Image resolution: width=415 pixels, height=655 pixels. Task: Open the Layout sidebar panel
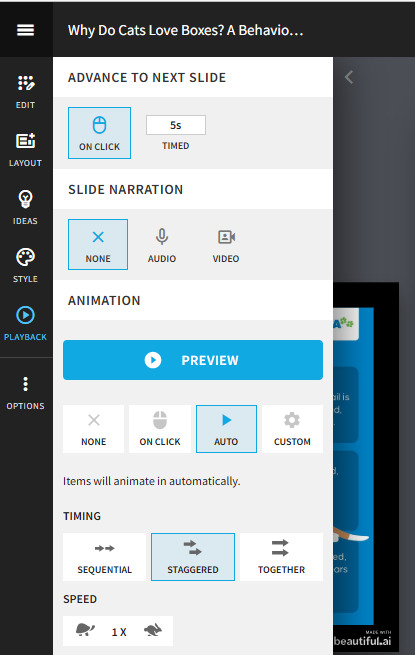tap(25, 150)
